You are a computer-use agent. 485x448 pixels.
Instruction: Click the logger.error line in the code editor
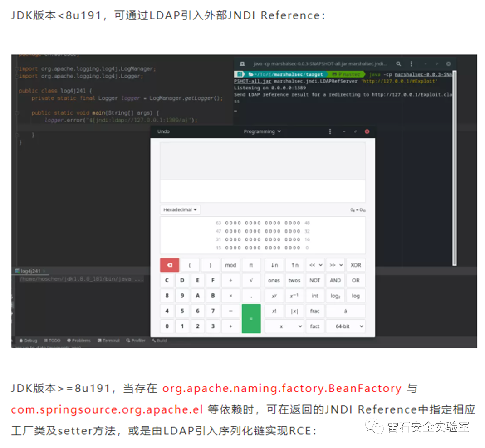[121, 120]
